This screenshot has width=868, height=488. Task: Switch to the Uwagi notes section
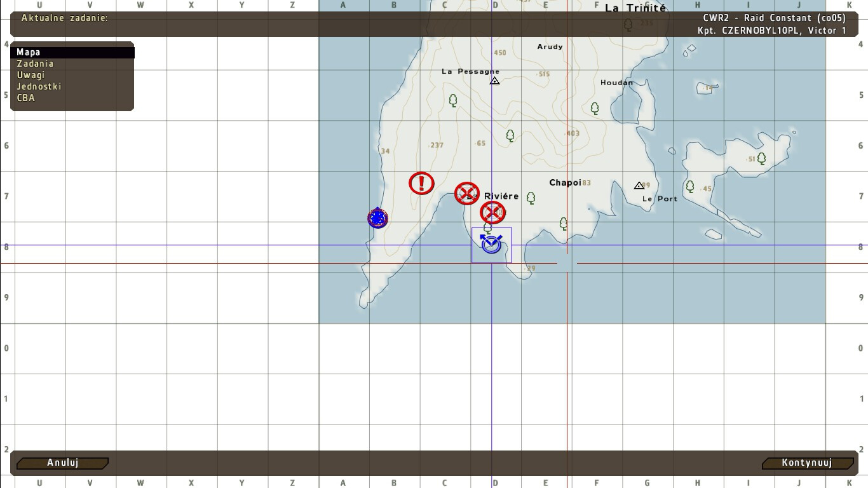[31, 75]
